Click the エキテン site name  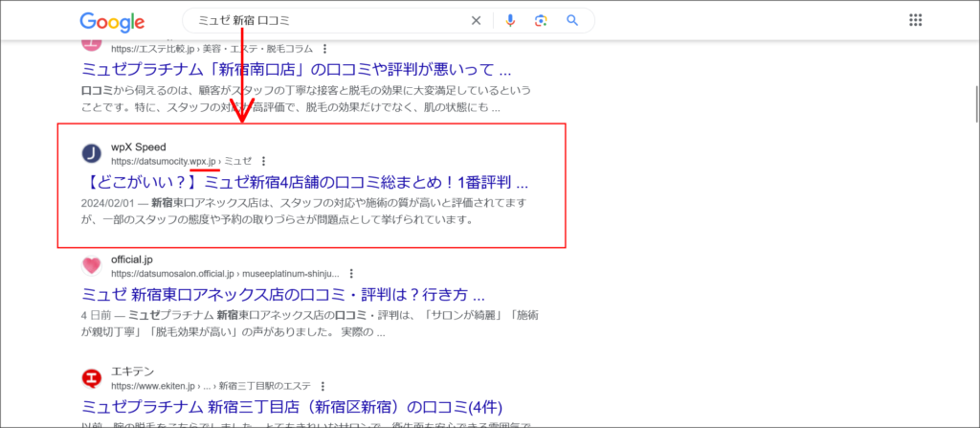point(132,372)
